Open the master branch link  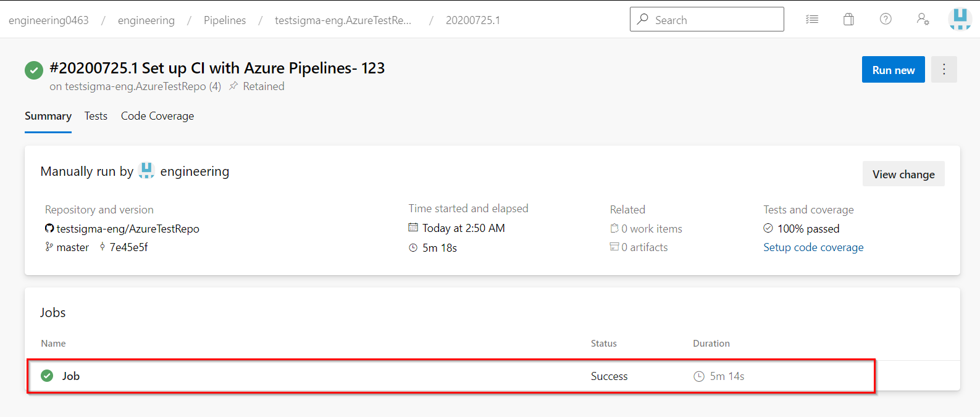(73, 247)
